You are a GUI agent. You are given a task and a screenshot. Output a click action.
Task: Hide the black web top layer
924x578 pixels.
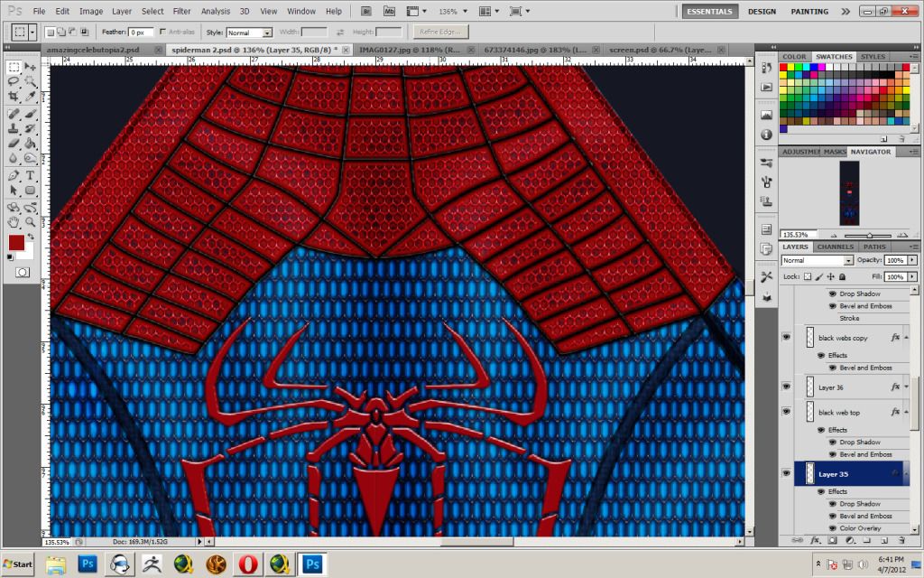[786, 412]
